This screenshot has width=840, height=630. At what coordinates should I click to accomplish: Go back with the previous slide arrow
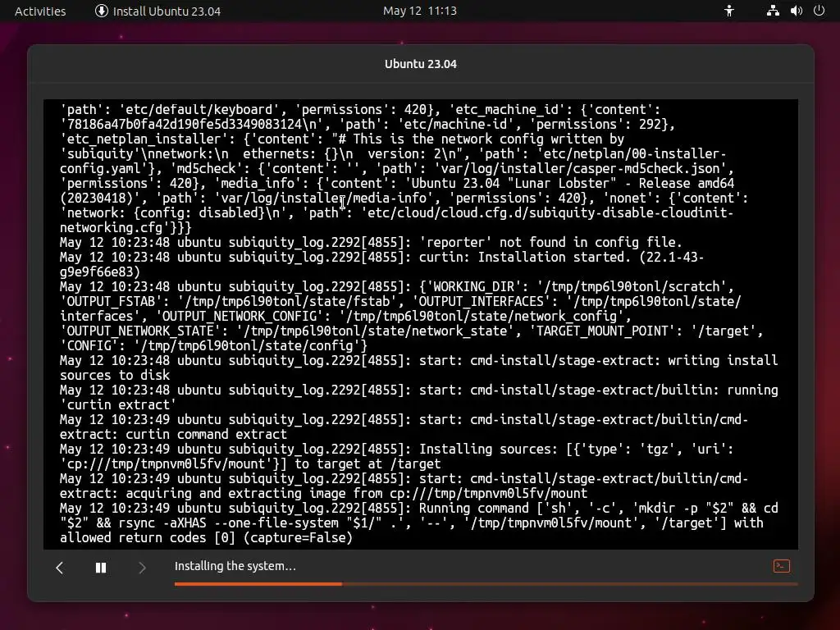pos(59,568)
